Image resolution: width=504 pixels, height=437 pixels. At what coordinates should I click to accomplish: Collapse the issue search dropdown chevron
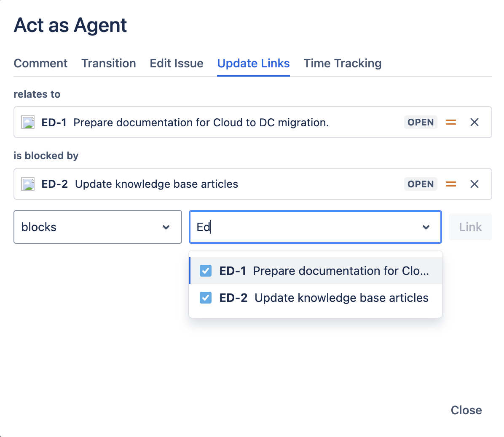pos(426,227)
